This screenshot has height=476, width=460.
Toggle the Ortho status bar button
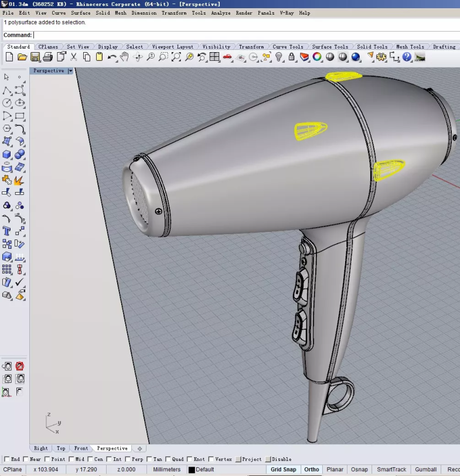coord(312,470)
